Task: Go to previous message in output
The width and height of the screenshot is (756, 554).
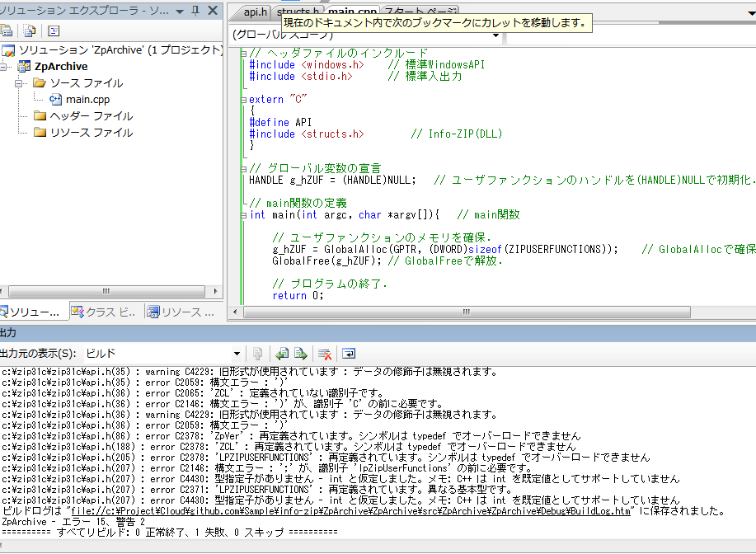Action: [x=282, y=354]
